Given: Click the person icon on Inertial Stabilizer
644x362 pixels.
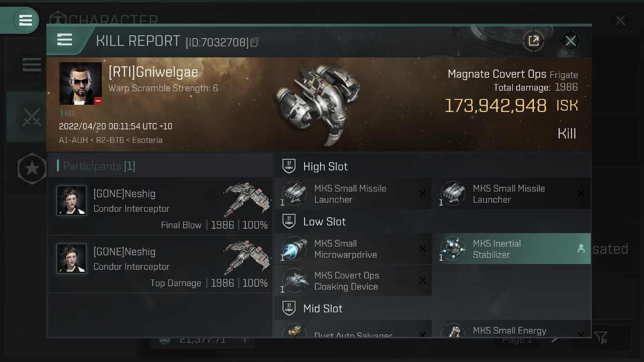Looking at the screenshot, I should [x=581, y=249].
